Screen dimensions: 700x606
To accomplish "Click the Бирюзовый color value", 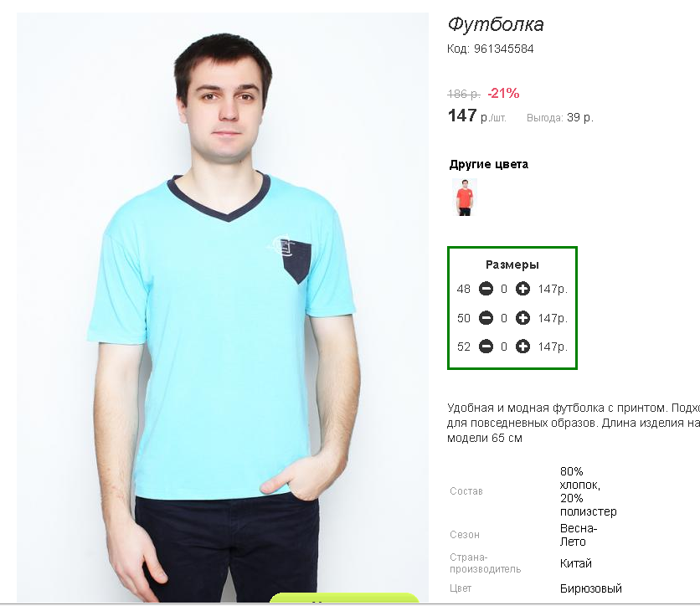I will click(590, 588).
